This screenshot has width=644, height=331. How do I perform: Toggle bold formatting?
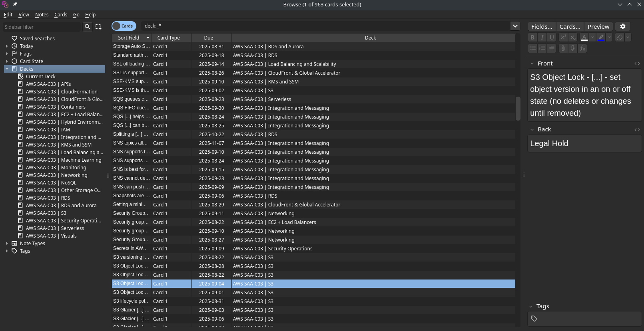(x=532, y=37)
